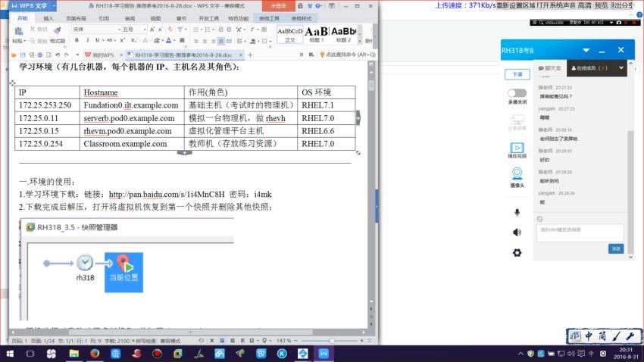The width and height of the screenshot is (644, 362).
Task: Select the justify alignment icon
Action: click(x=221, y=41)
